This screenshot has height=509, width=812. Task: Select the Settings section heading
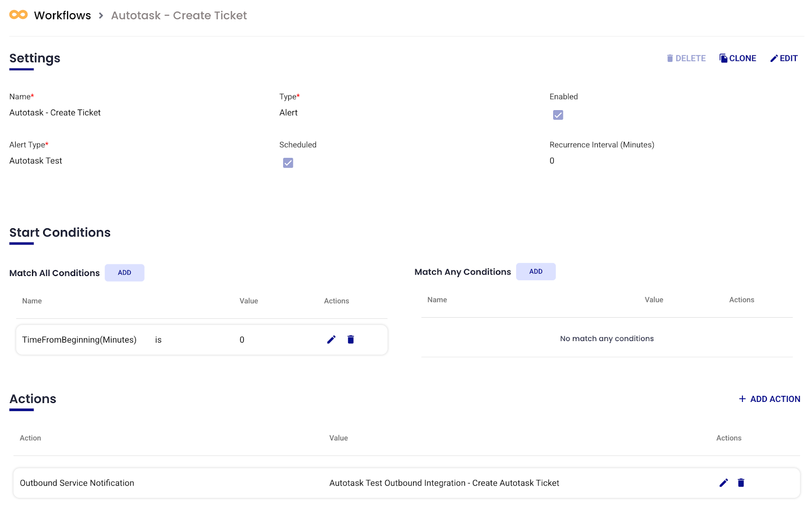[x=35, y=58]
